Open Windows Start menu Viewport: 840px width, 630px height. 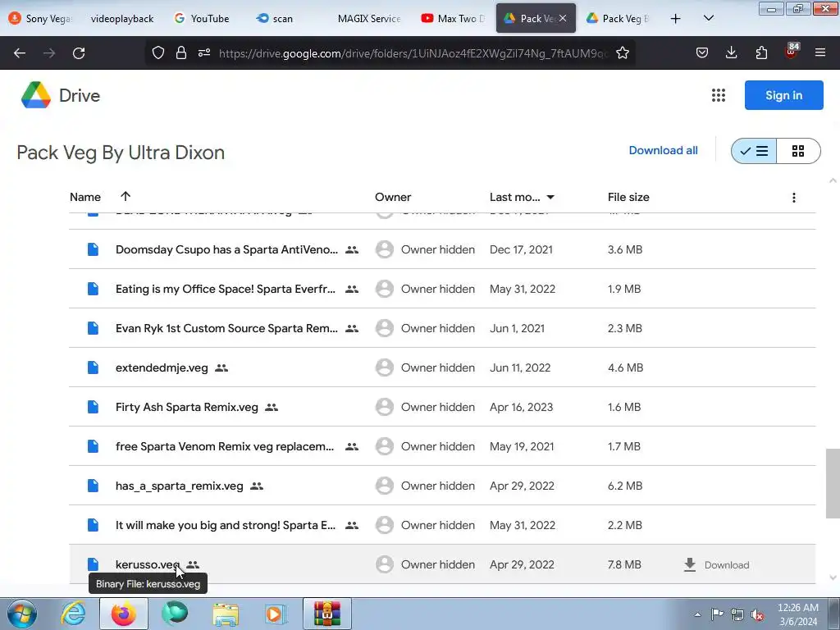(22, 614)
